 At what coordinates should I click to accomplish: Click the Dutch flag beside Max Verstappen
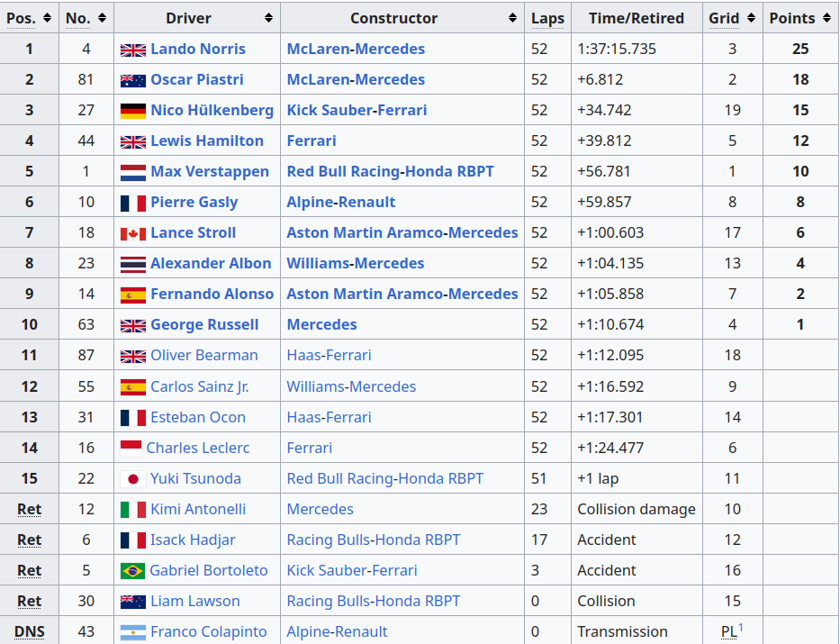[133, 173]
